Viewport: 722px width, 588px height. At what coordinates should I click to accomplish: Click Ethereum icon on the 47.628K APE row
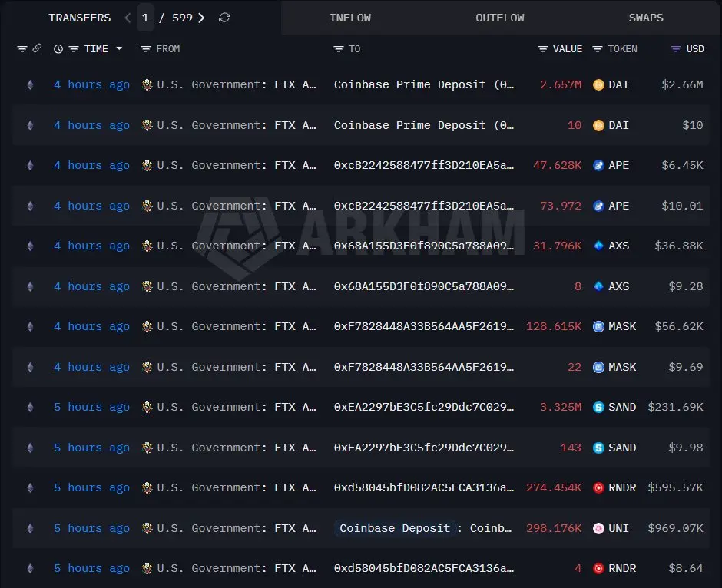(x=31, y=165)
